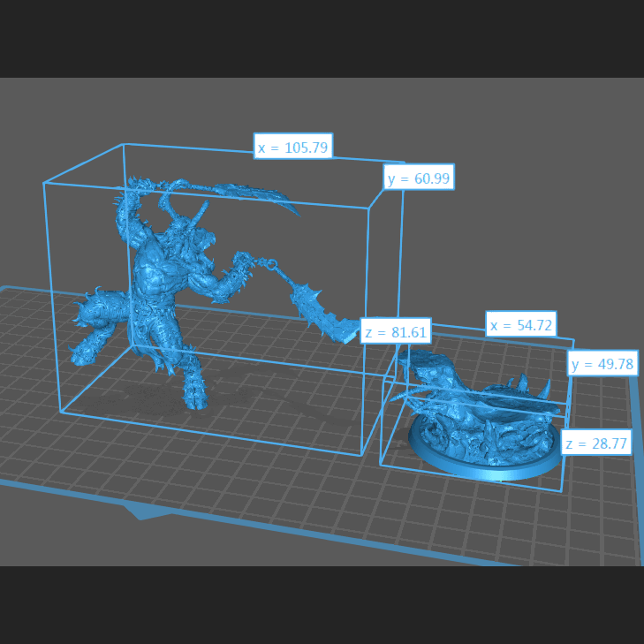Click the round base of the small model
The height and width of the screenshot is (644, 644).
(486, 466)
